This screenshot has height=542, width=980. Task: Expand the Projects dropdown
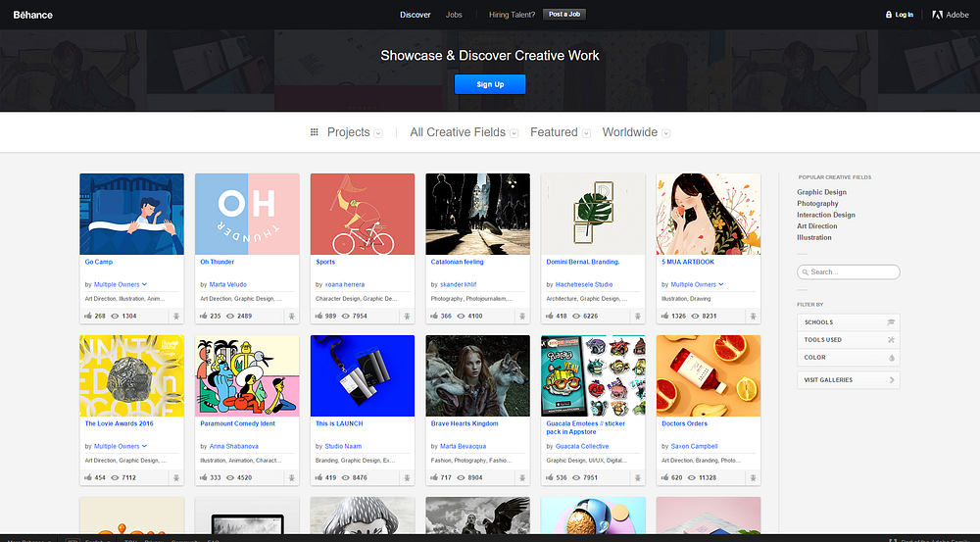coord(355,132)
